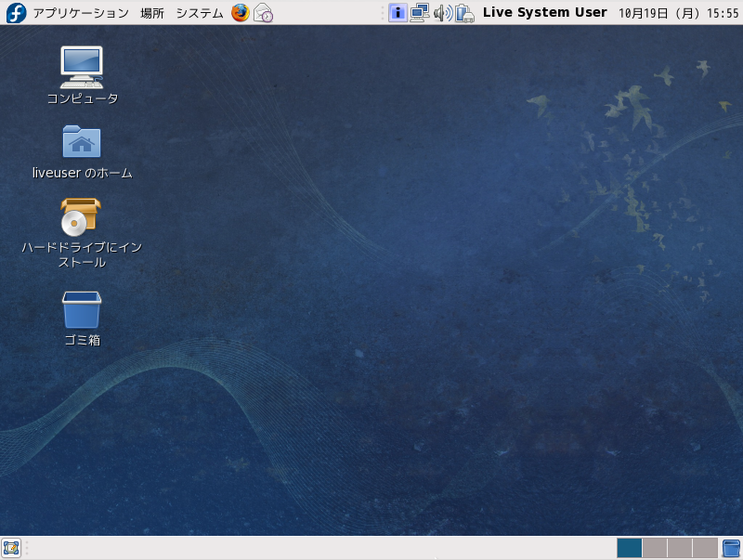Image resolution: width=743 pixels, height=560 pixels.
Task: Open the アプリケーション menu
Action: [x=80, y=13]
